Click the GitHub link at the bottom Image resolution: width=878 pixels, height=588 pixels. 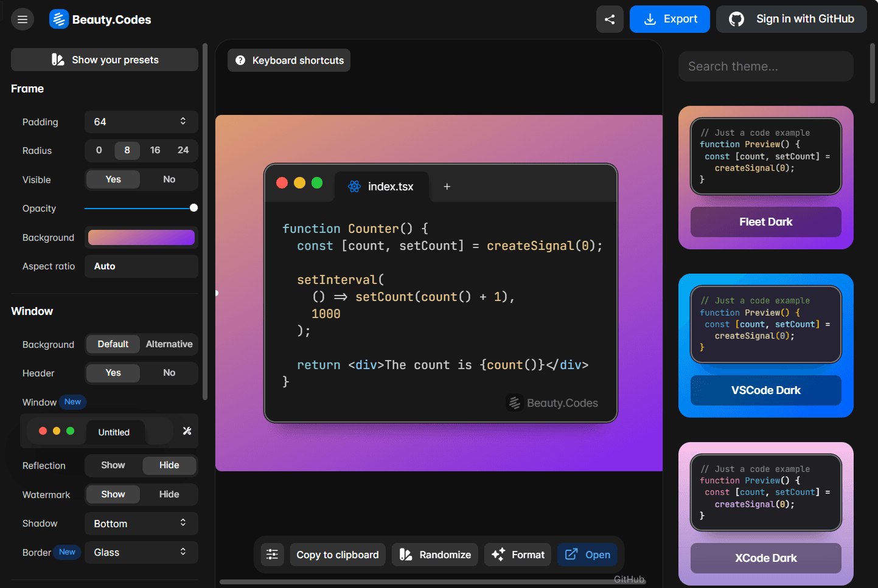pos(629,579)
